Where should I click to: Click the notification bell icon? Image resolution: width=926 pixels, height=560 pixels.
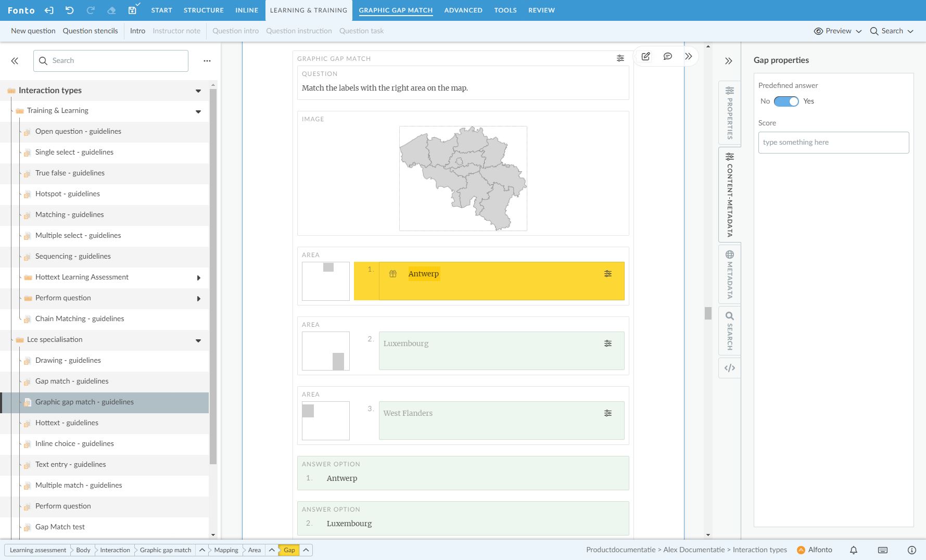[854, 550]
